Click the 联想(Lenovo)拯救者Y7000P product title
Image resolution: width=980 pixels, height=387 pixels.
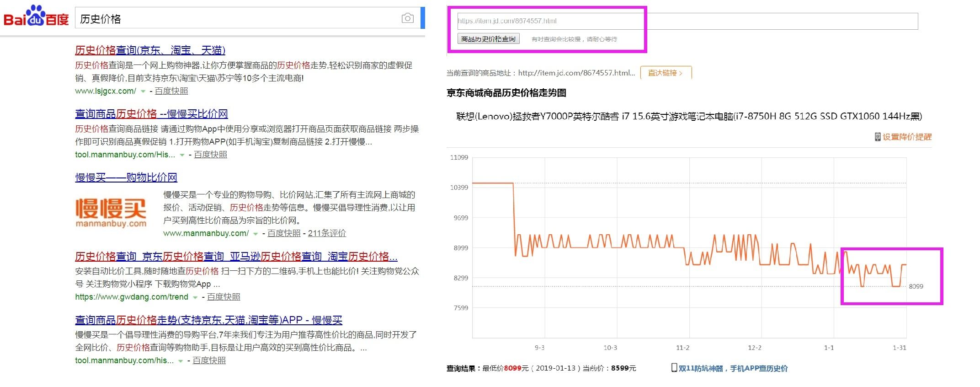(689, 116)
